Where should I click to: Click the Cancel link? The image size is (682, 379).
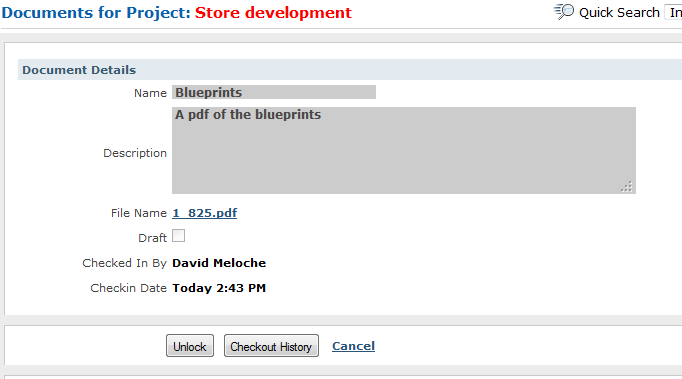[x=353, y=346]
